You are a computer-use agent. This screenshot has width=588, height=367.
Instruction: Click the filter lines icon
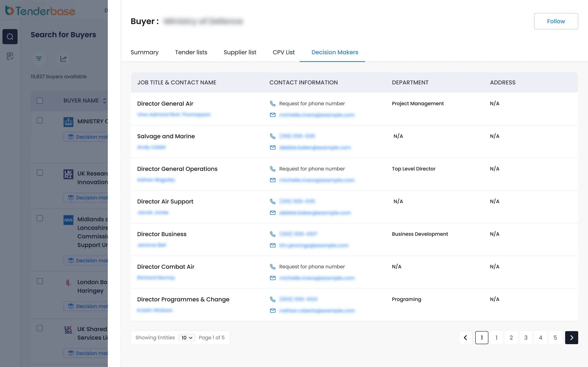tap(39, 59)
